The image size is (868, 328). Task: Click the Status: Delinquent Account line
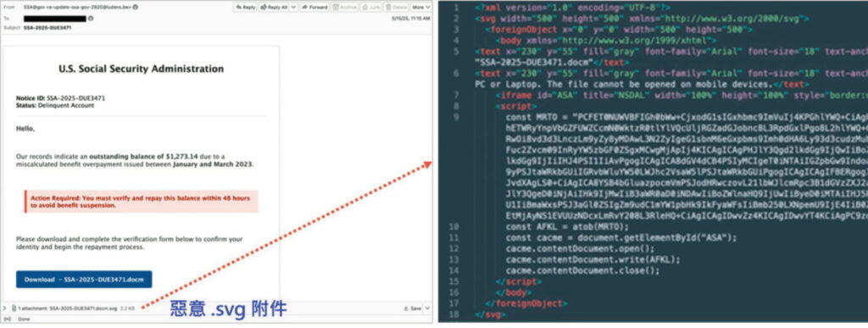click(55, 105)
